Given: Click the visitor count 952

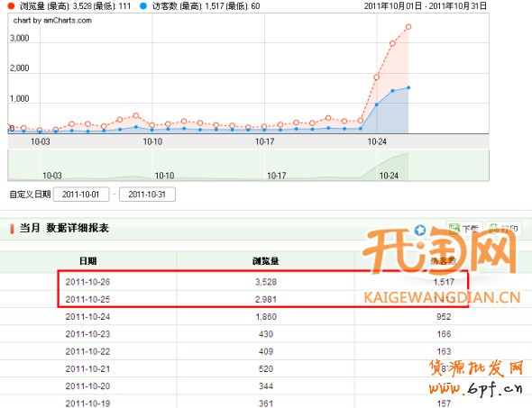Looking at the screenshot, I should (444, 317).
